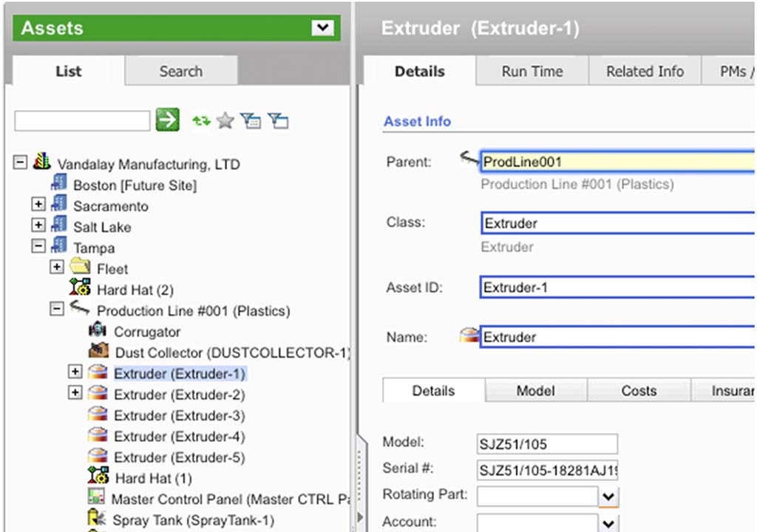This screenshot has height=532, width=757.
Task: Open the Run Time tab
Action: pos(532,72)
